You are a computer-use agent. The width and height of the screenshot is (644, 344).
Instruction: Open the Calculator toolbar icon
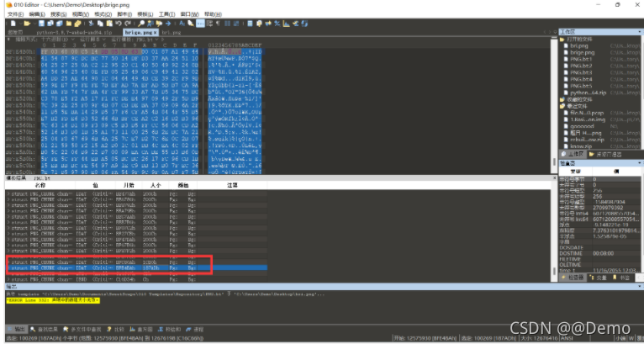250,24
